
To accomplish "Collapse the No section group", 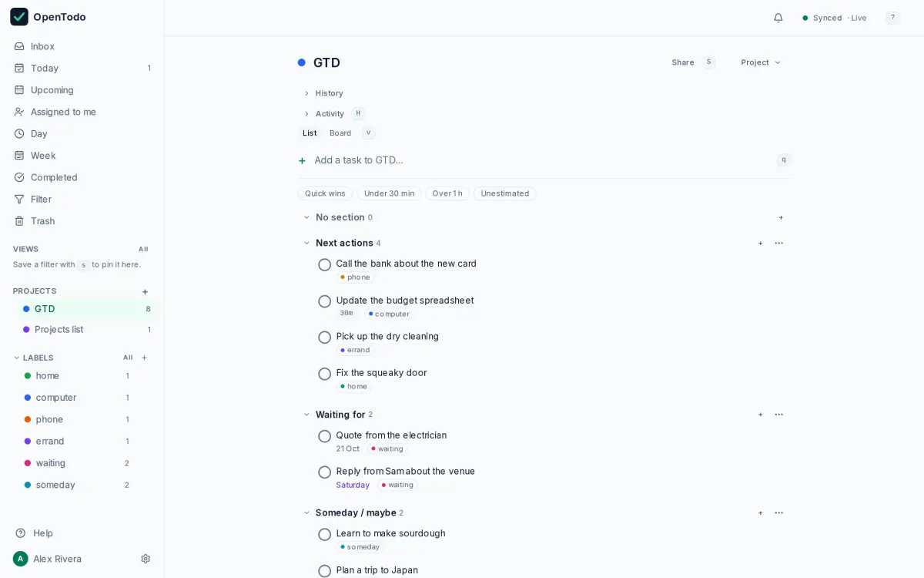I will click(306, 217).
